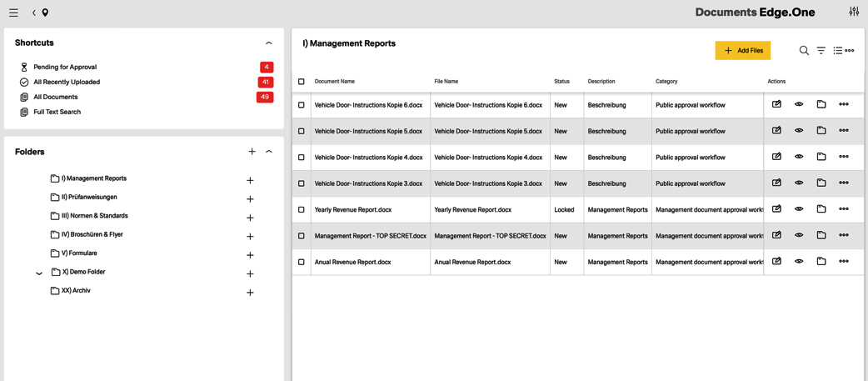This screenshot has width=868, height=381.
Task: Move Anual Revenue Report.docx to folder
Action: click(821, 262)
